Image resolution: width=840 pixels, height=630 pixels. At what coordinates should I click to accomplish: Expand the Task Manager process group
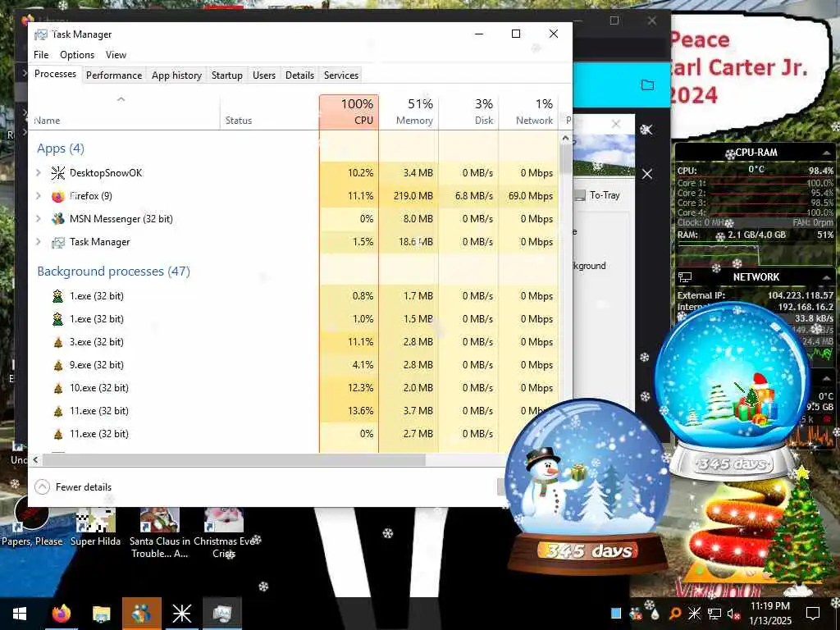pos(38,242)
